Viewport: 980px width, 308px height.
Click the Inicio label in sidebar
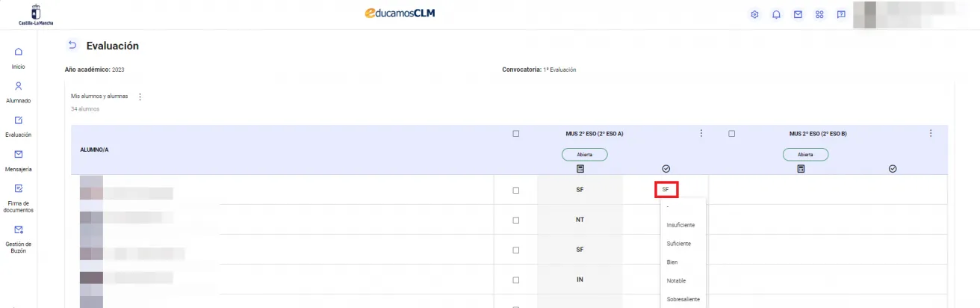(x=19, y=67)
